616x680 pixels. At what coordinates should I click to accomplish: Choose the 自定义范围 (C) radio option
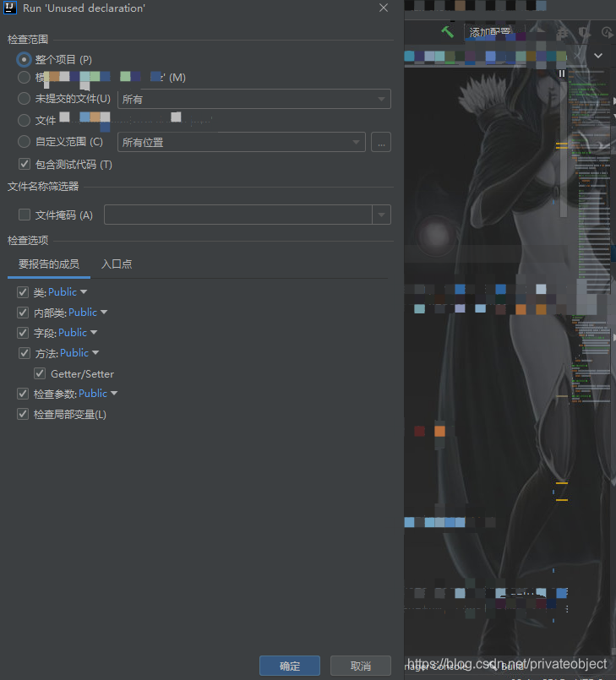click(24, 141)
